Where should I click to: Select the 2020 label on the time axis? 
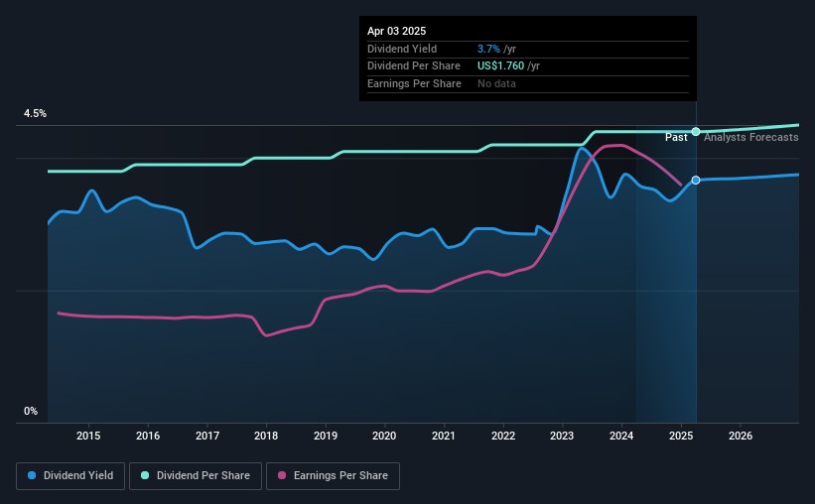coord(384,436)
